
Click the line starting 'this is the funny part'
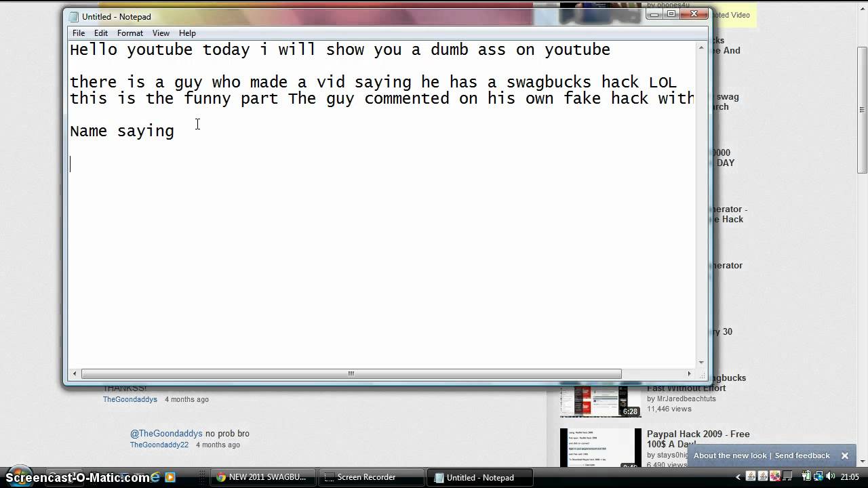(x=382, y=99)
